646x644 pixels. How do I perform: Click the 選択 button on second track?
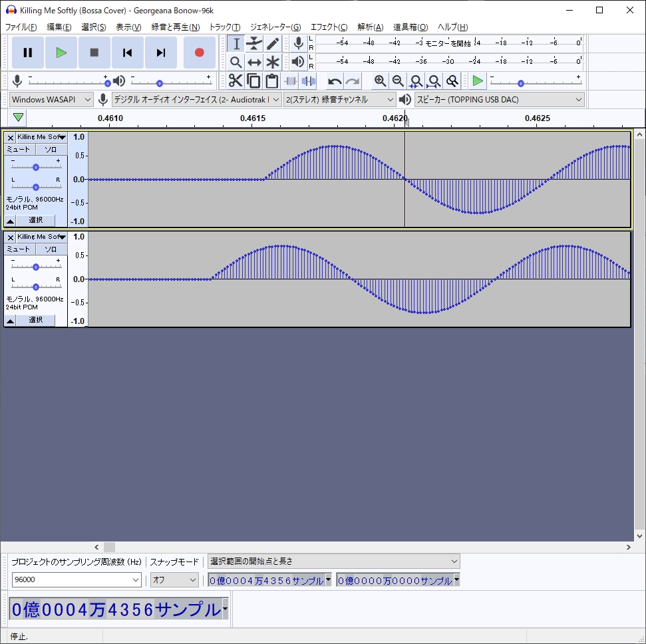pos(35,320)
